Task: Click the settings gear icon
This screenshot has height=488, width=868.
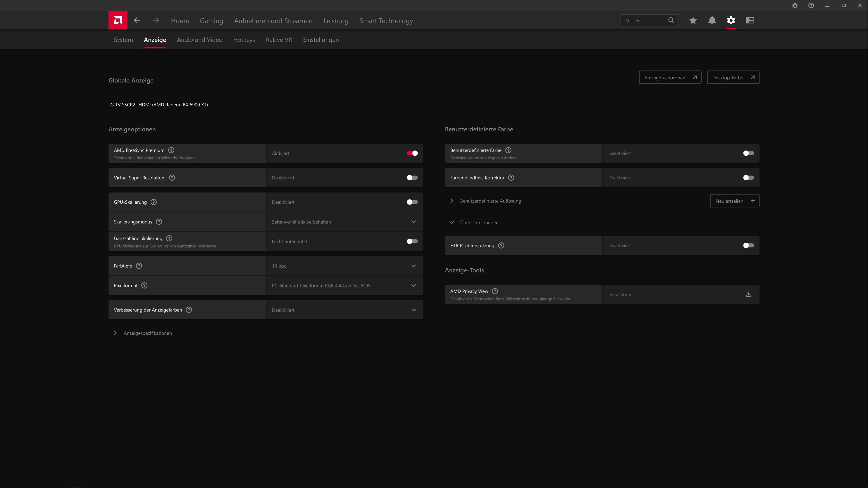Action: coord(731,21)
